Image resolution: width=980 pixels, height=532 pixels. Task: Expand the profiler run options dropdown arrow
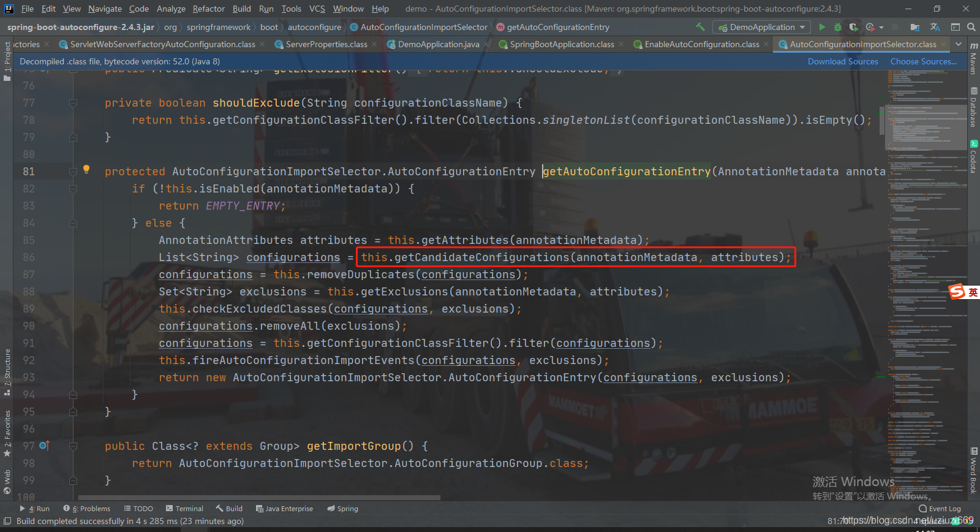click(x=881, y=27)
